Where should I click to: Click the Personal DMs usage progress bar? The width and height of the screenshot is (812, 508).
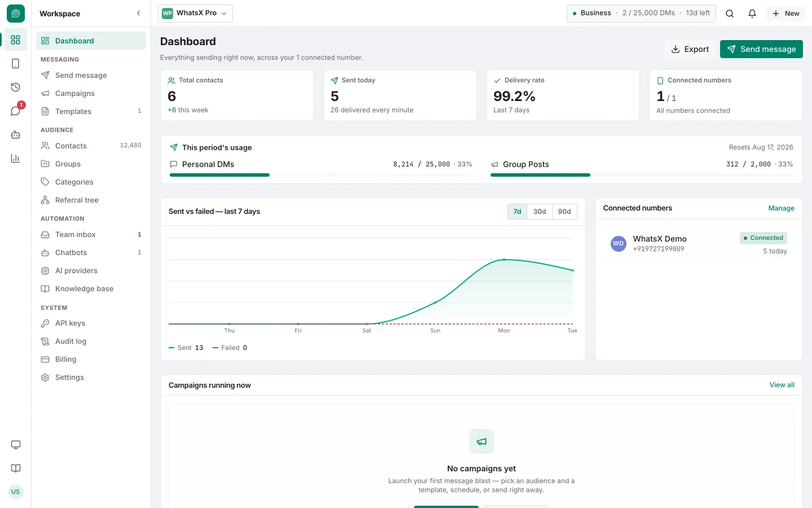click(321, 175)
